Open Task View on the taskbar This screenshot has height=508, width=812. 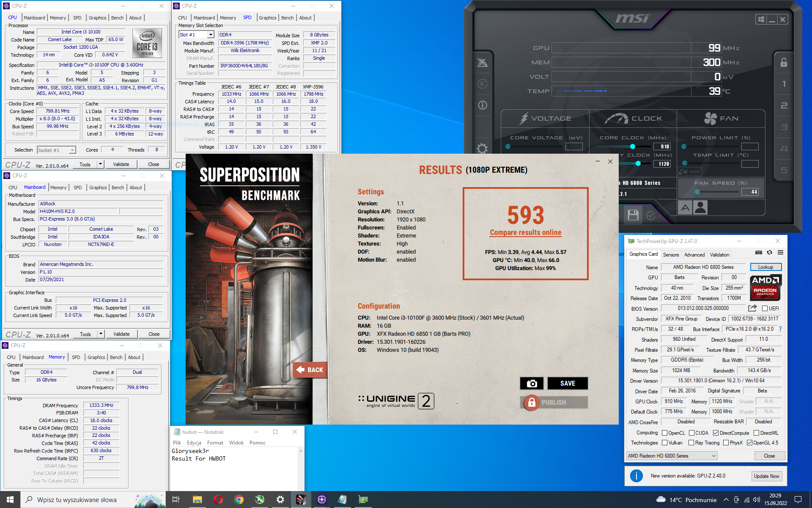(x=176, y=500)
